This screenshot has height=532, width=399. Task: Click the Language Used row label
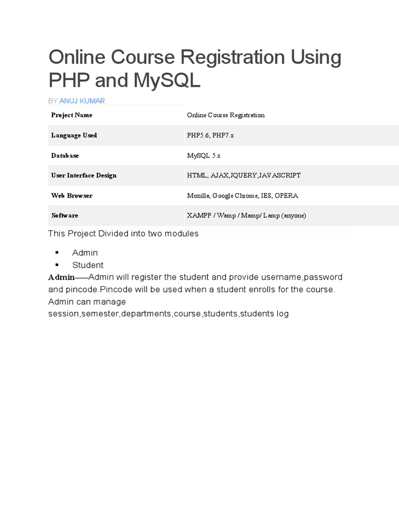coord(74,135)
